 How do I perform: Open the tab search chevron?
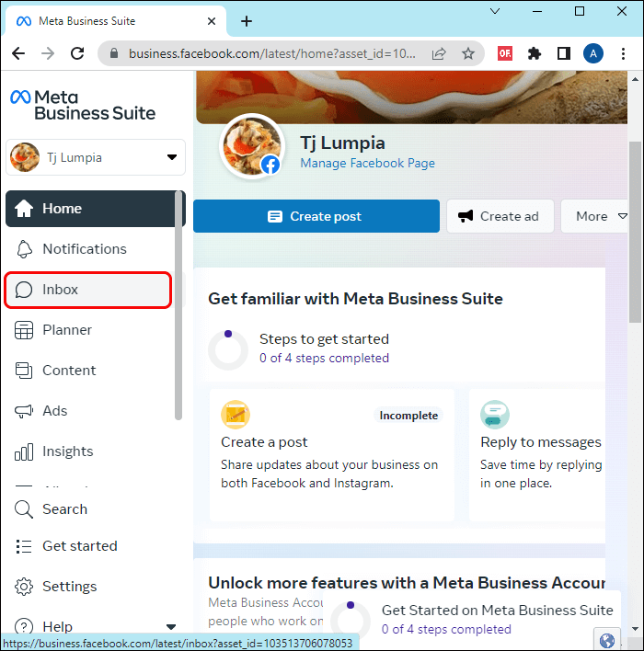(495, 11)
